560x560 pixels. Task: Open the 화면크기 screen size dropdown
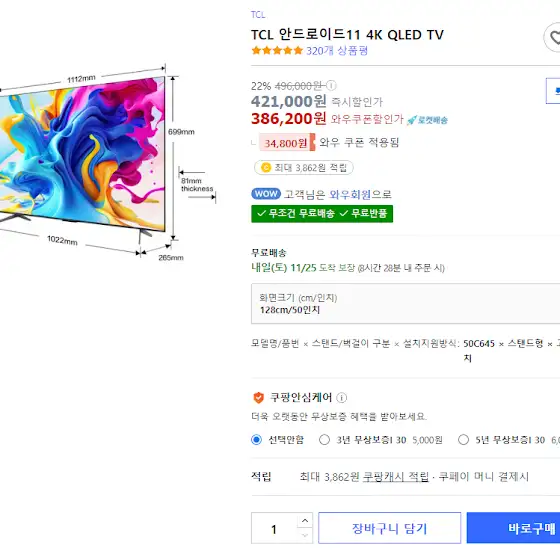405,304
